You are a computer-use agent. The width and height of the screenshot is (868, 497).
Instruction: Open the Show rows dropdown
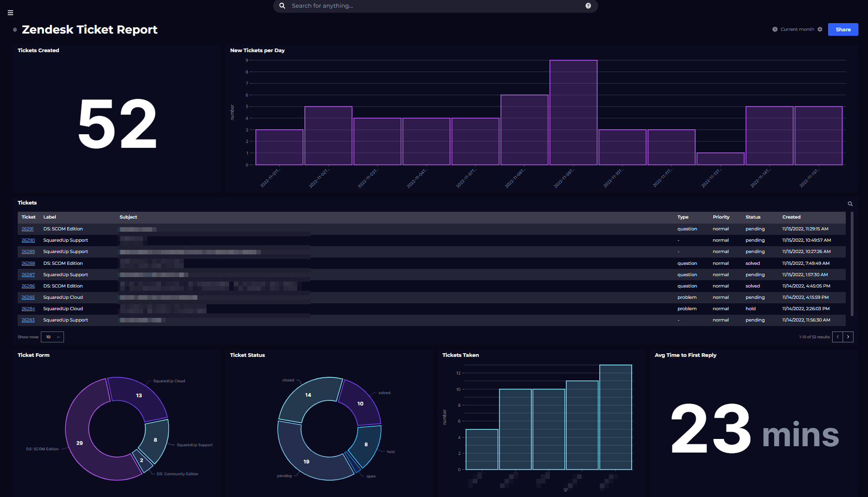(52, 337)
